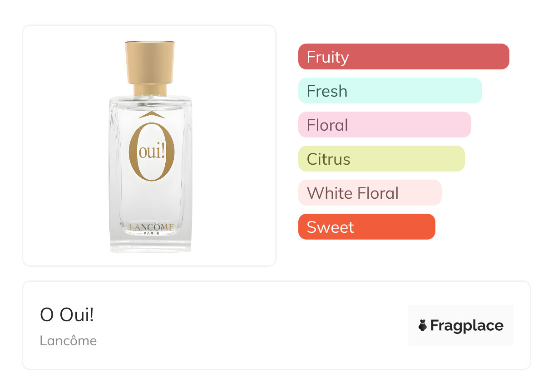553x392 pixels.
Task: Open the Lancôme brand name link
Action: tap(68, 340)
